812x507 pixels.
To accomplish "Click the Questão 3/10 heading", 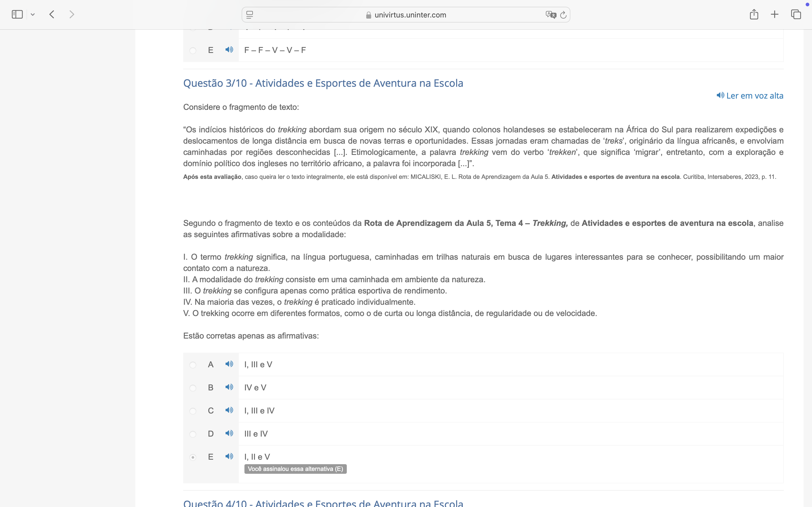I will tap(323, 83).
